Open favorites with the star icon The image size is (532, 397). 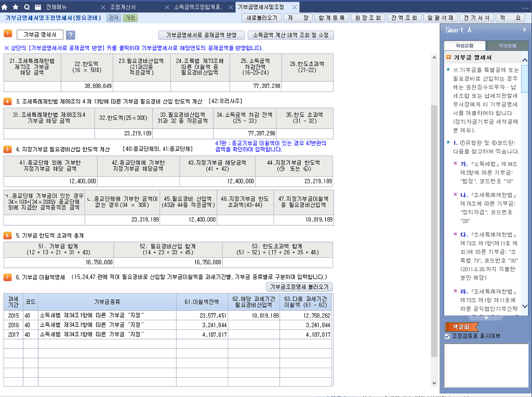(16, 7)
